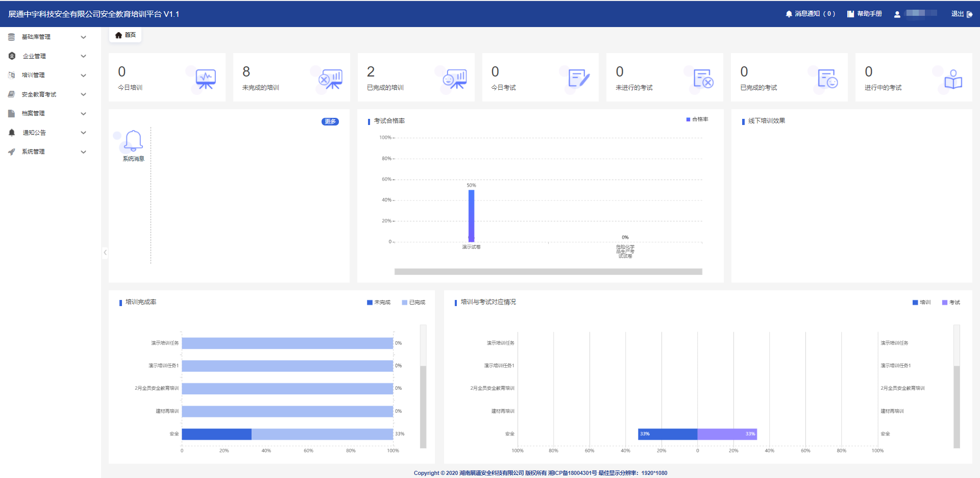Viewport: 980px width, 478px height.
Task: Click the home icon in 首页 tab
Action: point(118,35)
